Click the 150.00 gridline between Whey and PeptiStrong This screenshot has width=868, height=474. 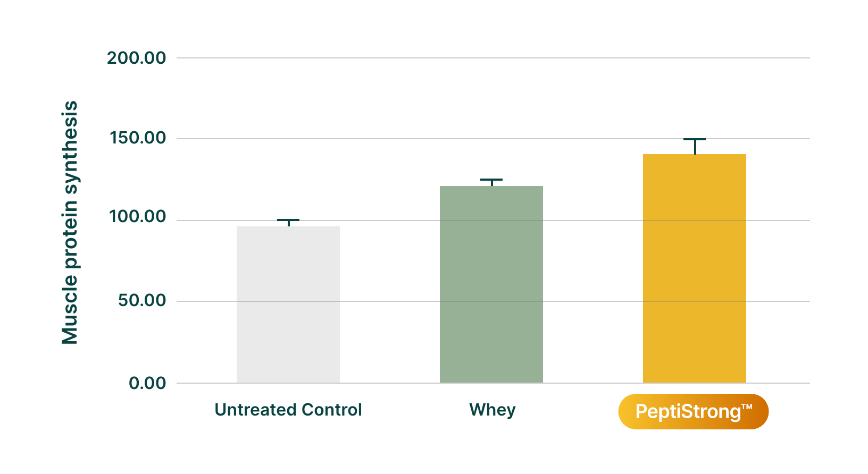593,139
